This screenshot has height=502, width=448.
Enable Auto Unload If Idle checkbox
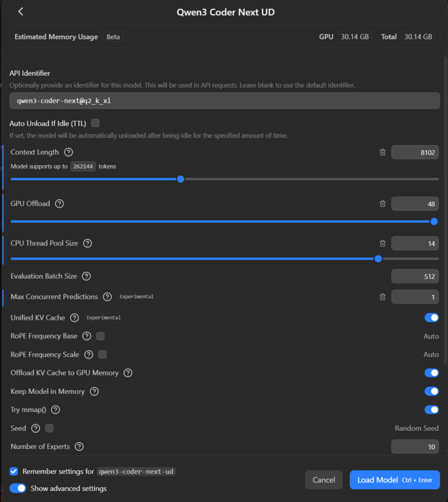(x=95, y=123)
